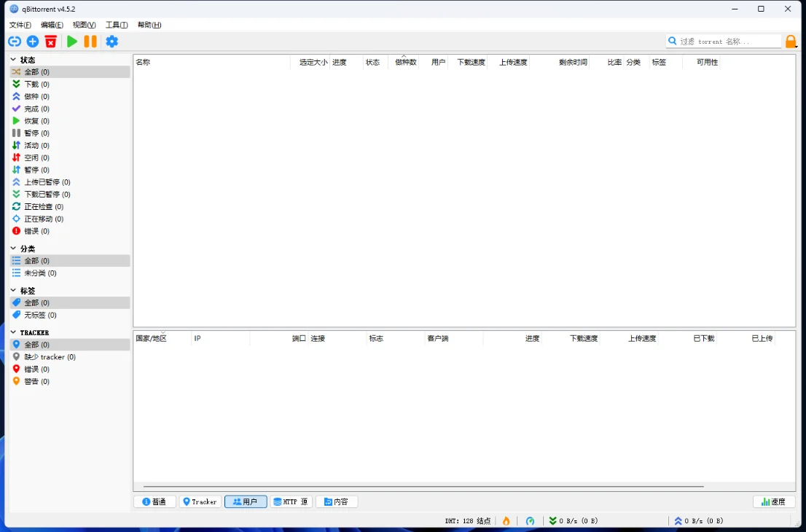Sort peers by the 已上传 column

[746, 338]
